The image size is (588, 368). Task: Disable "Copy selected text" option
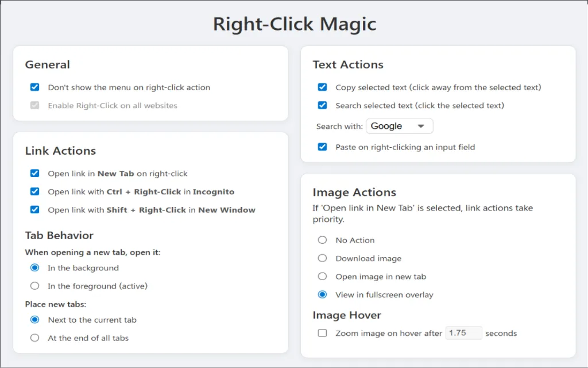point(322,87)
